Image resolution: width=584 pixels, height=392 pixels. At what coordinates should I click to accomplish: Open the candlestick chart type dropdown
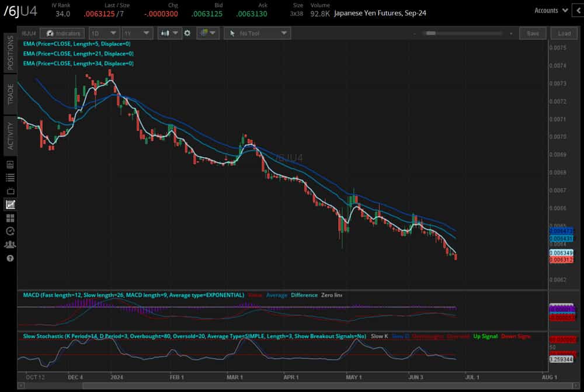coord(169,33)
